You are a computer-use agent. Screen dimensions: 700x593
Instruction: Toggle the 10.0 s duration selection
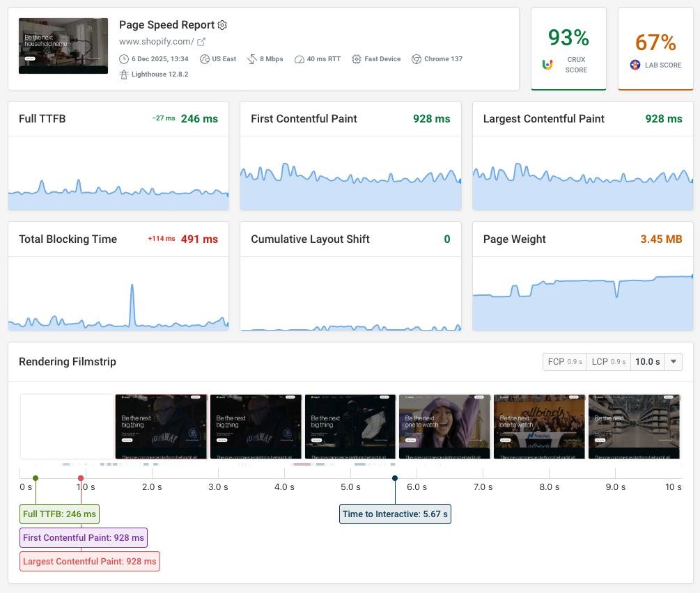[x=648, y=361]
